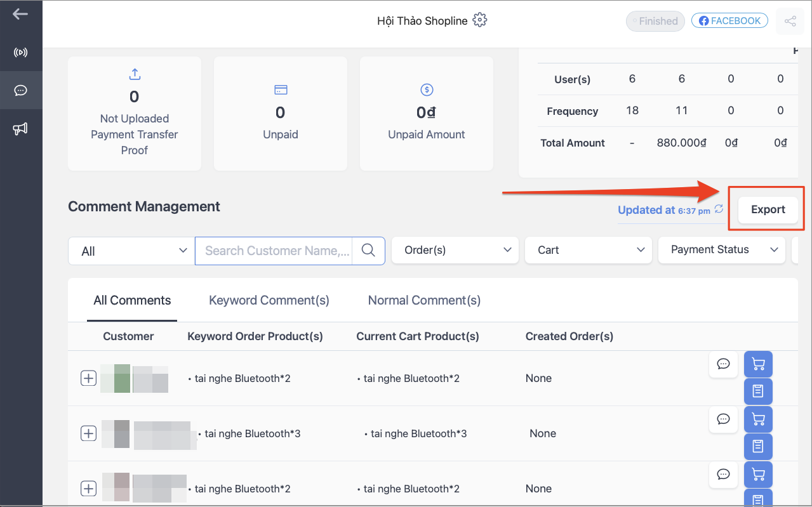Open message icon for first customer row
The image size is (812, 507).
point(723,364)
